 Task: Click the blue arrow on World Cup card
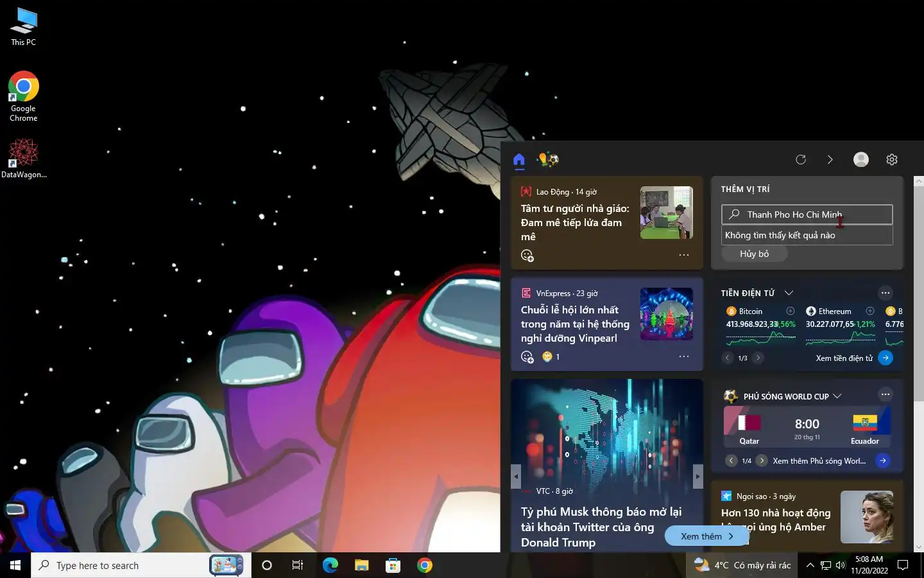tap(883, 460)
